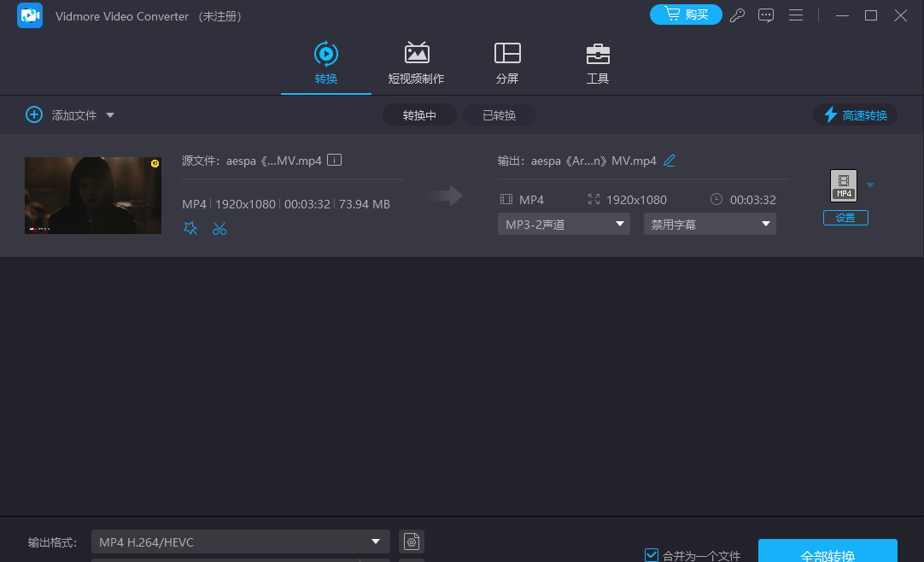Expand the 添加文件 dropdown arrow
Image resolution: width=924 pixels, height=562 pixels.
109,114
